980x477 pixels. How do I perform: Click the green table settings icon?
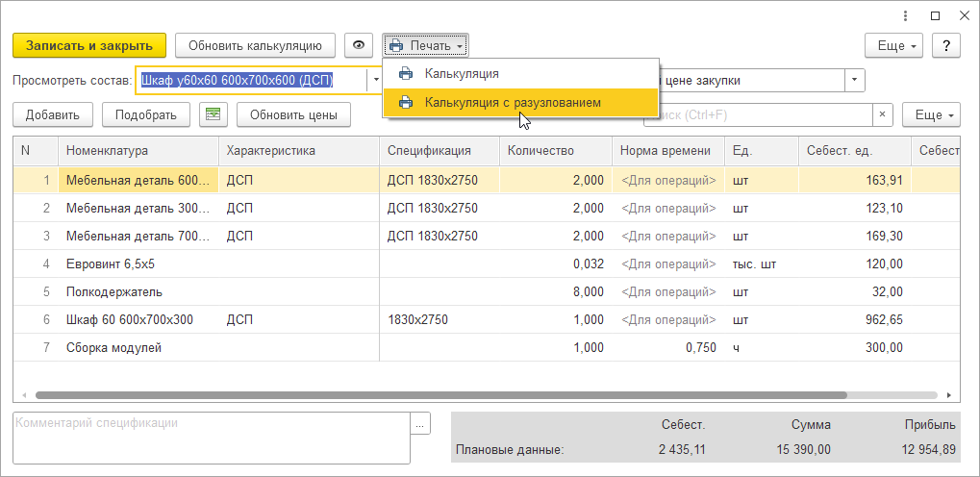pyautogui.click(x=213, y=114)
